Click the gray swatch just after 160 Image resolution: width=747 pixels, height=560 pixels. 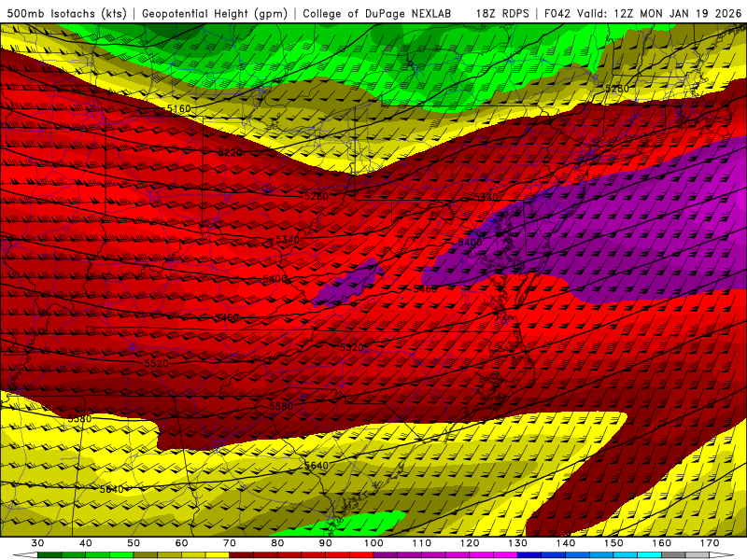pos(673,555)
